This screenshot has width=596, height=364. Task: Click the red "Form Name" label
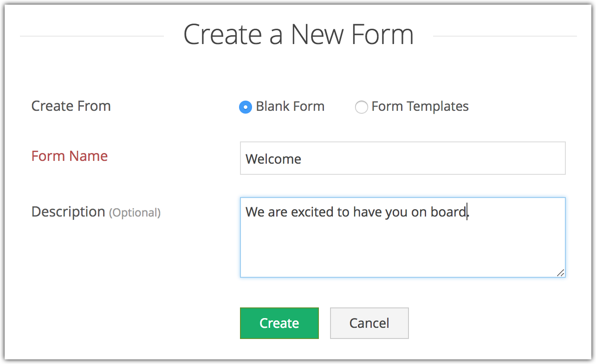point(70,156)
